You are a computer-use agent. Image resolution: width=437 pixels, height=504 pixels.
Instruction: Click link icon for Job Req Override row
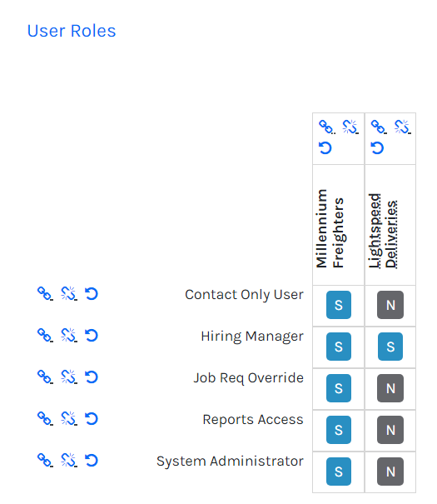click(x=45, y=377)
